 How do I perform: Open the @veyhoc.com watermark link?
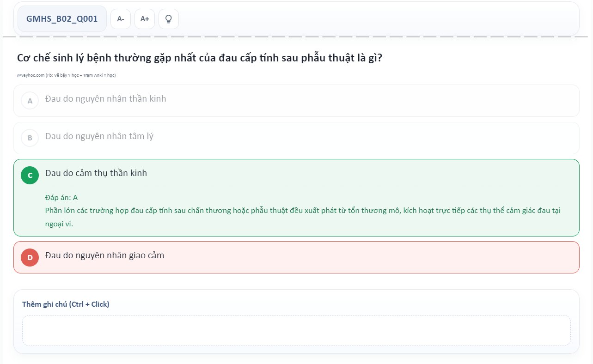click(31, 75)
